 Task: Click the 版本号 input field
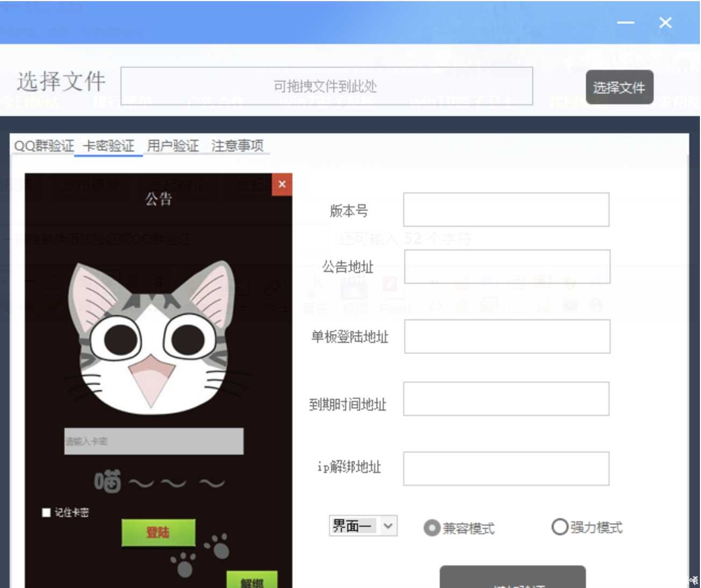coord(506,210)
